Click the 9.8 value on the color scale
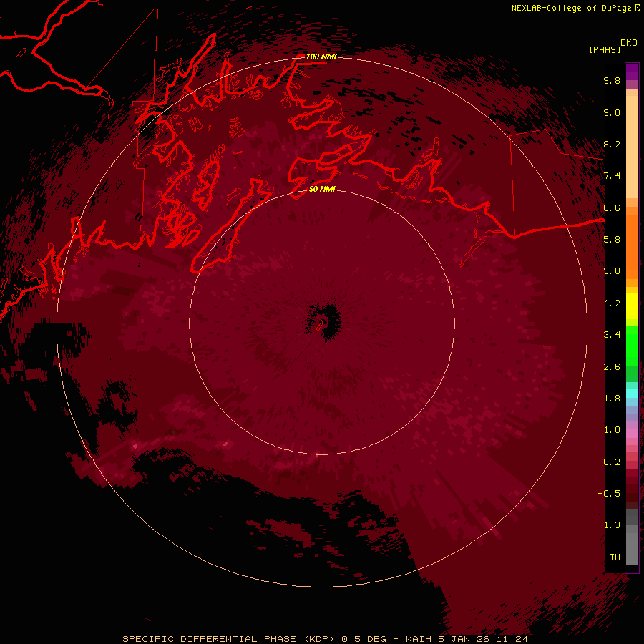This screenshot has width=644, height=644. 612,80
